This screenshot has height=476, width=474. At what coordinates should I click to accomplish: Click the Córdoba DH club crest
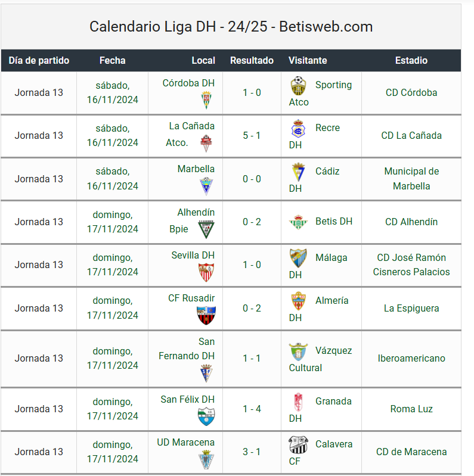[206, 100]
